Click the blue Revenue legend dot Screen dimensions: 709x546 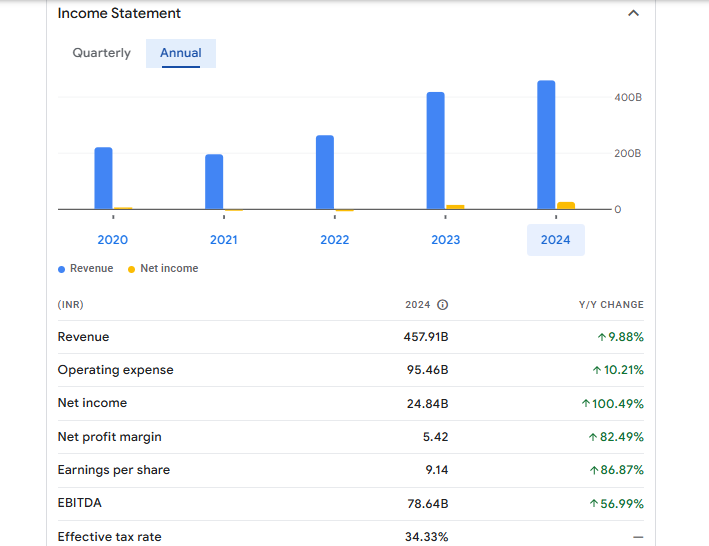point(61,269)
